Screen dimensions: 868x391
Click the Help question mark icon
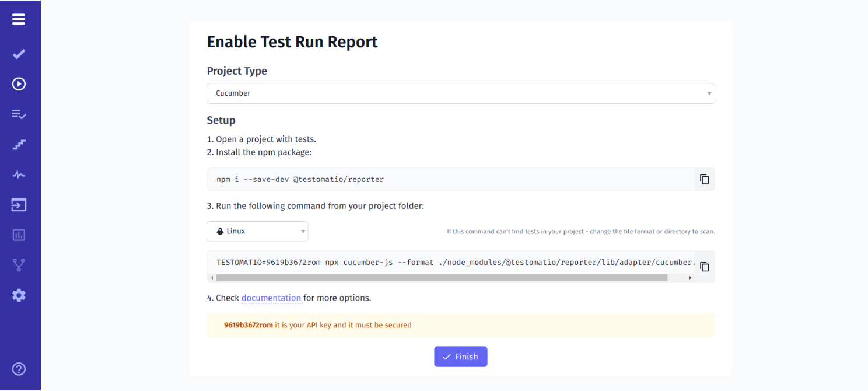[19, 369]
